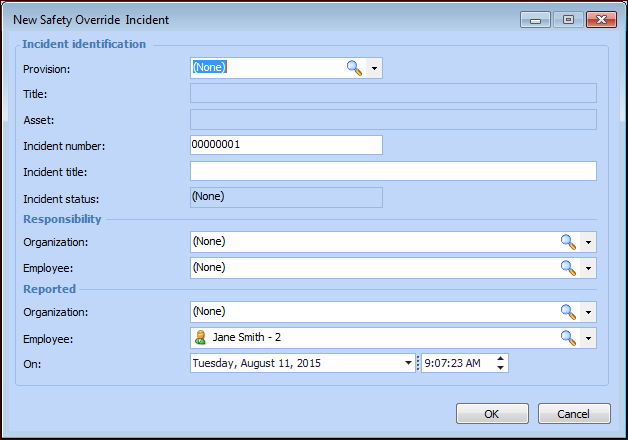Click the time field showing 9:07:23 AM
The width and height of the screenshot is (628, 440).
456,363
